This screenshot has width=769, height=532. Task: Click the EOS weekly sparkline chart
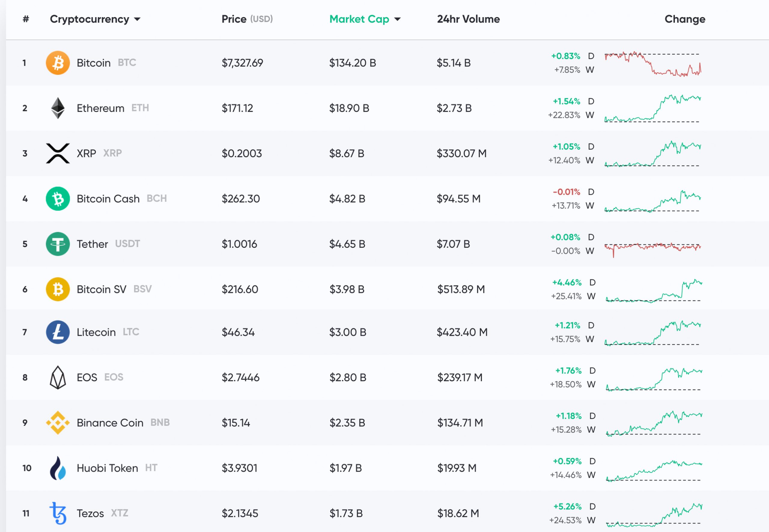(654, 379)
